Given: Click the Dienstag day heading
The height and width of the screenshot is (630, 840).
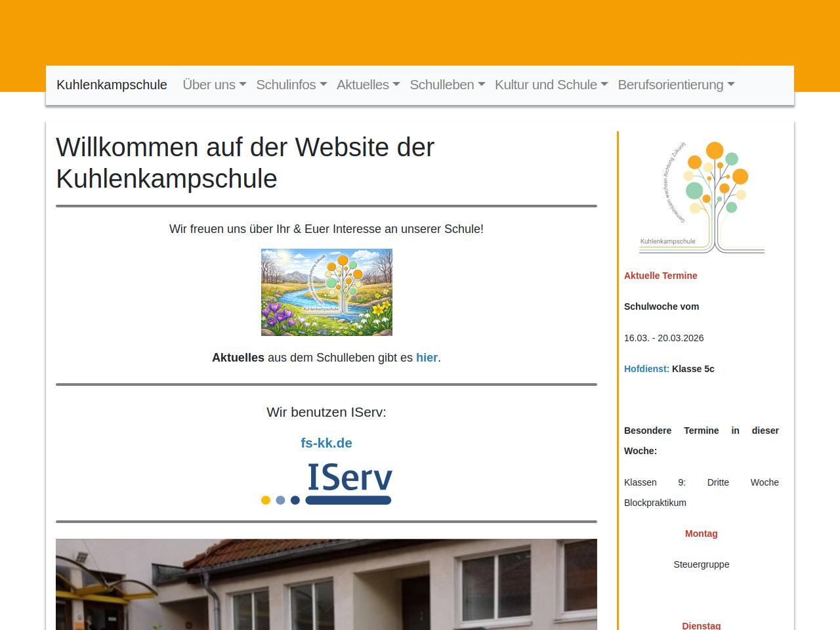Looking at the screenshot, I should [x=701, y=625].
